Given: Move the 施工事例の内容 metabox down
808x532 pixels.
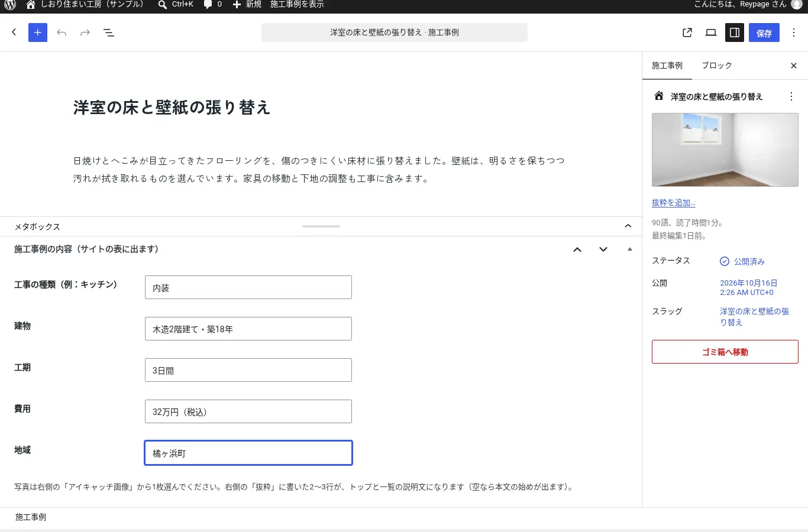Looking at the screenshot, I should (603, 249).
